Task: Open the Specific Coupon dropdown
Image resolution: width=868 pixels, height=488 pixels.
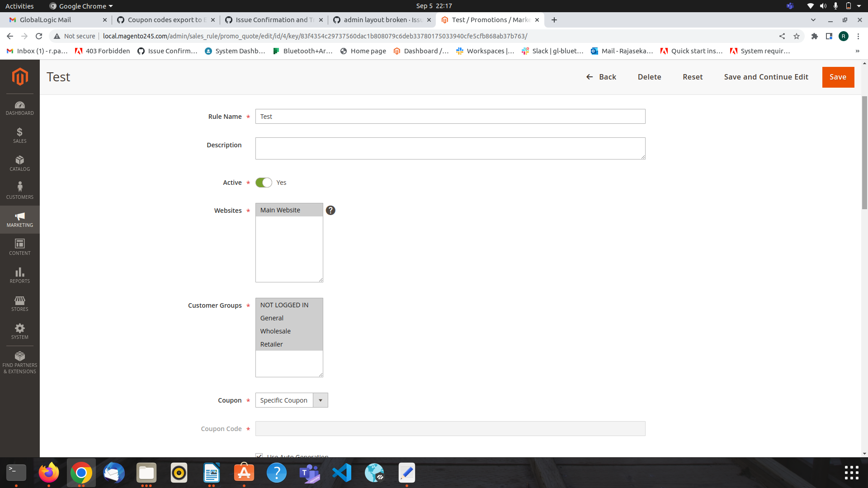Action: click(x=320, y=400)
